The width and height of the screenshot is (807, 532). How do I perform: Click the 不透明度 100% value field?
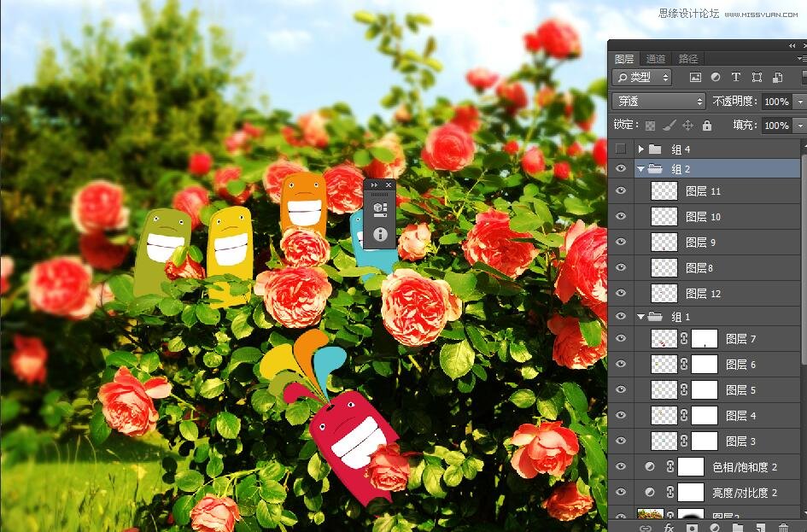[x=776, y=102]
